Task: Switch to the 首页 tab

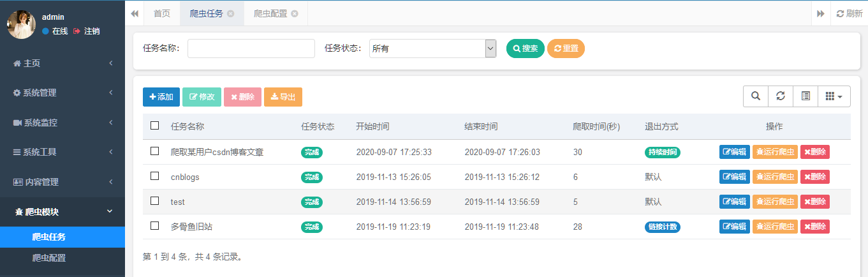Action: (x=162, y=13)
